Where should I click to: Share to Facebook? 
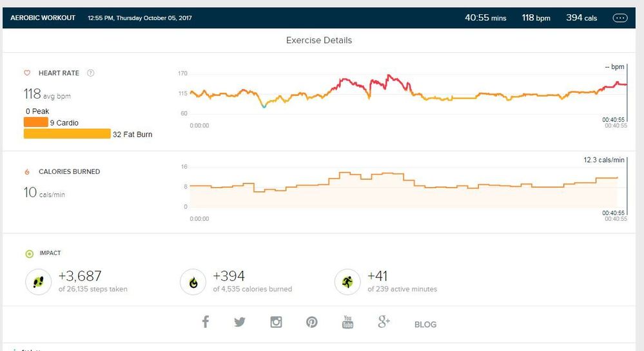tap(206, 322)
